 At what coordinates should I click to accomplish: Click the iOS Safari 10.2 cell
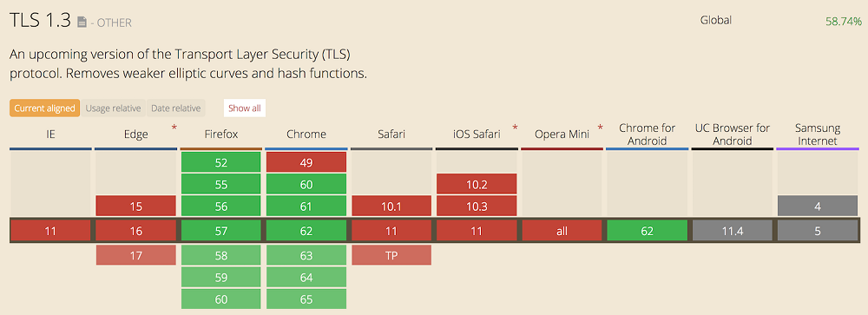point(477,184)
